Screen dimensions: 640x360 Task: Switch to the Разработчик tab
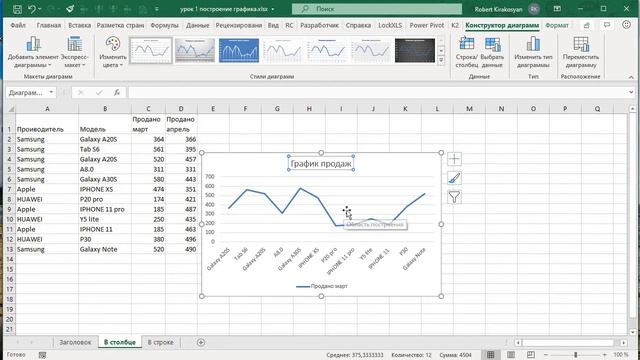(320, 25)
